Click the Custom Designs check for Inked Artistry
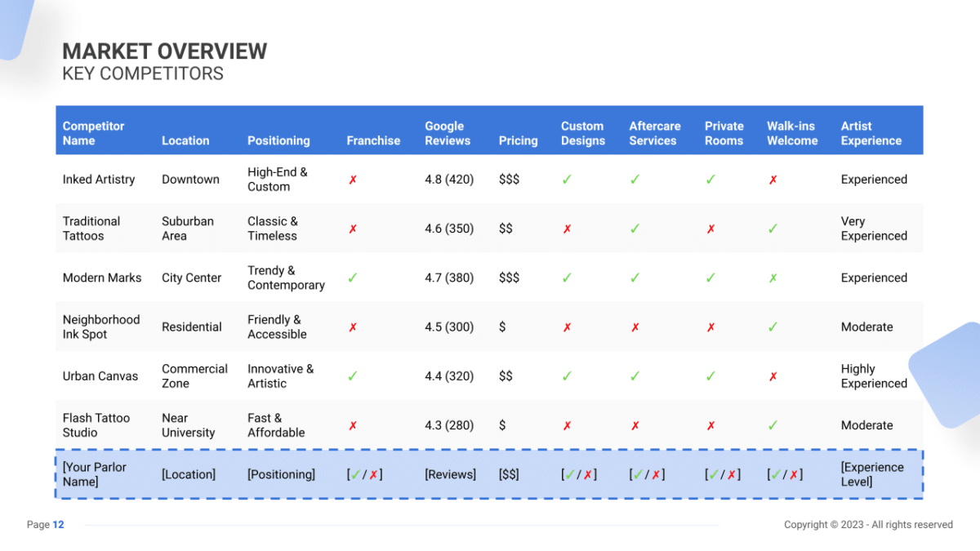This screenshot has width=980, height=551. click(567, 180)
